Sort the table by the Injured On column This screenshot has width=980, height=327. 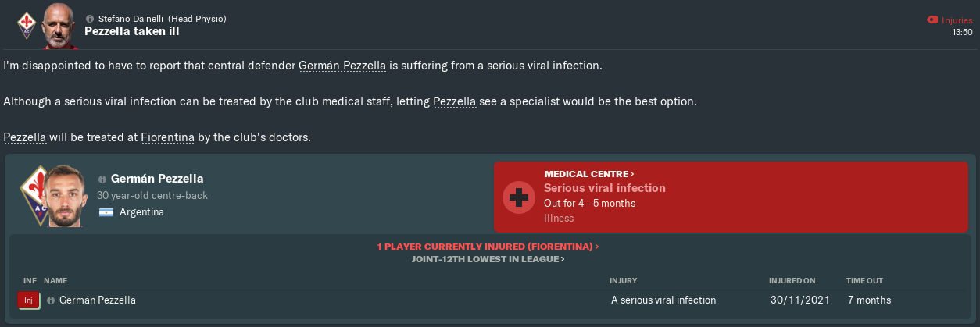[x=792, y=279]
